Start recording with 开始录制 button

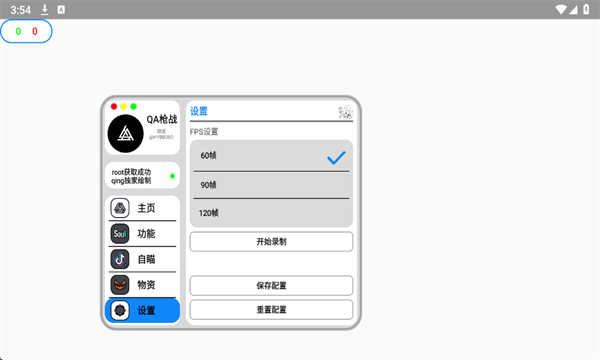(271, 242)
